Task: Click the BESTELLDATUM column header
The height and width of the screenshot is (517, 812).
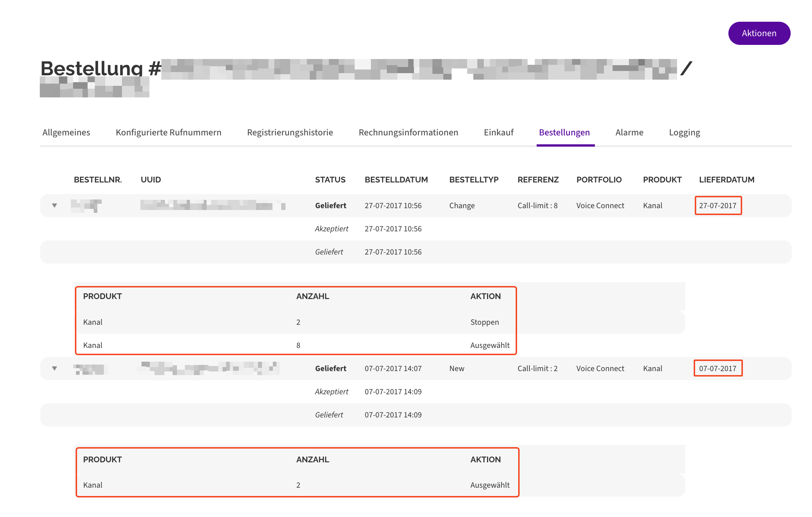Action: coord(396,180)
